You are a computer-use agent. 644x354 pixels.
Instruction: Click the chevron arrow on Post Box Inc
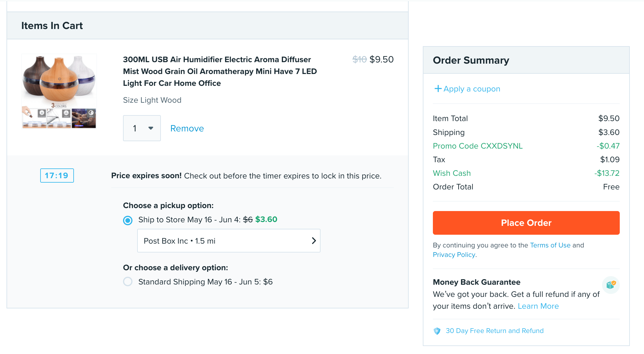(x=314, y=241)
